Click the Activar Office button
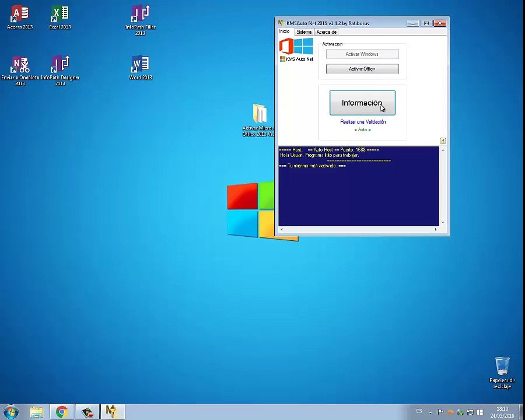525x420 pixels. [362, 69]
